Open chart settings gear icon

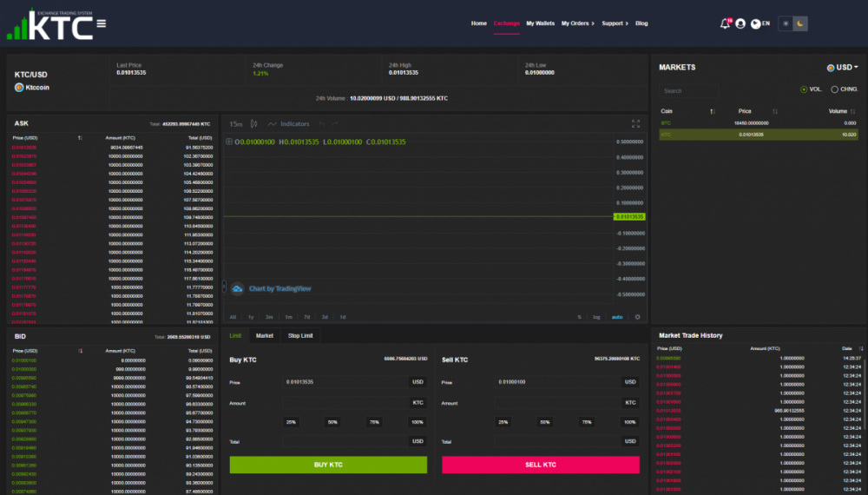(x=637, y=317)
